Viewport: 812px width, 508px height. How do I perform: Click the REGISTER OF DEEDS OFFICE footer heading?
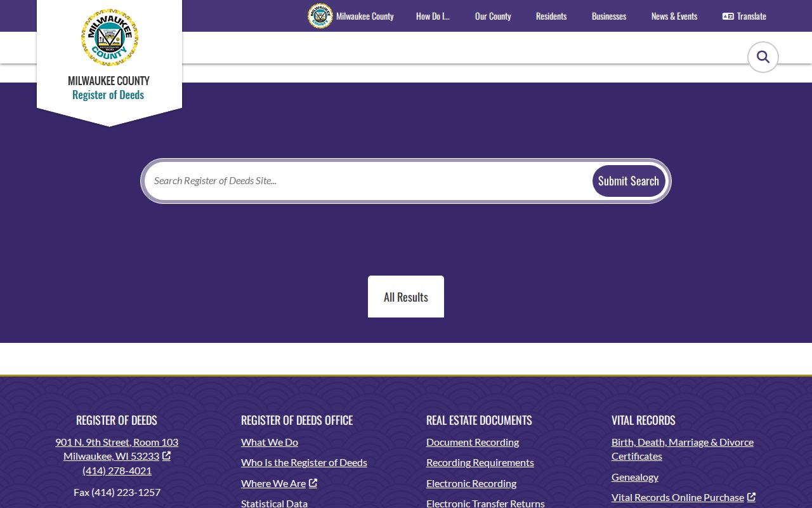(297, 420)
